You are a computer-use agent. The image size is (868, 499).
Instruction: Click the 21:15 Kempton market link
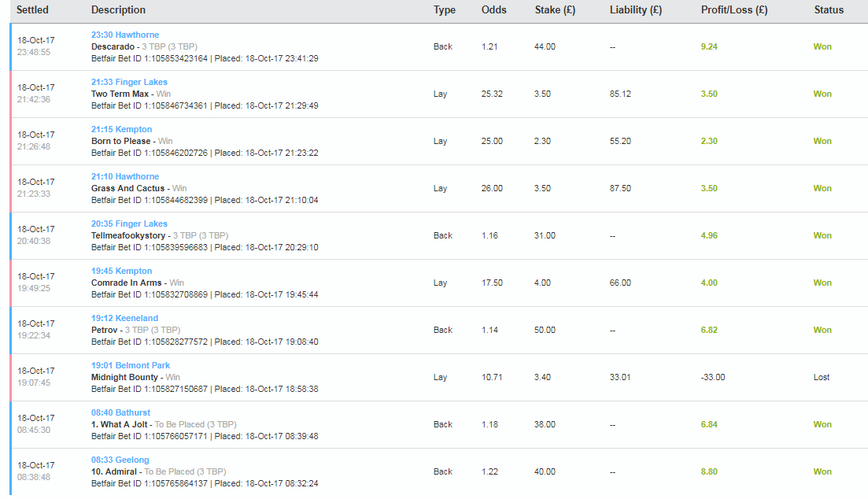tap(121, 129)
